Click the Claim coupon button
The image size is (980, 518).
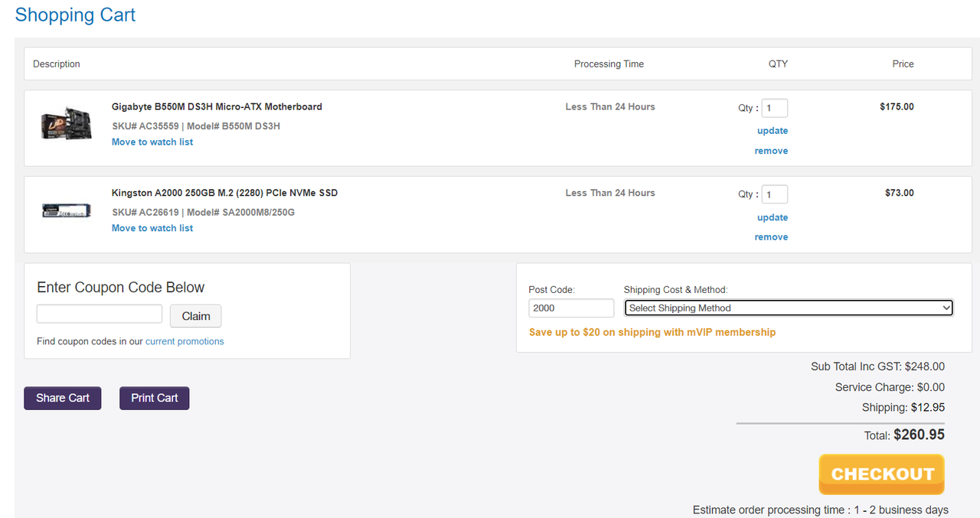(x=196, y=316)
